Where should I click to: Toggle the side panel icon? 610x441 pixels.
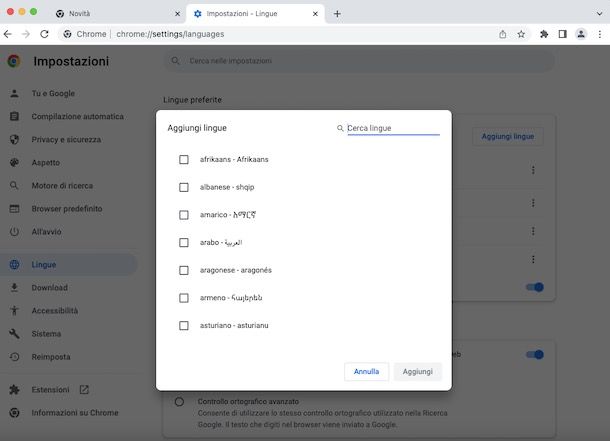pos(563,34)
